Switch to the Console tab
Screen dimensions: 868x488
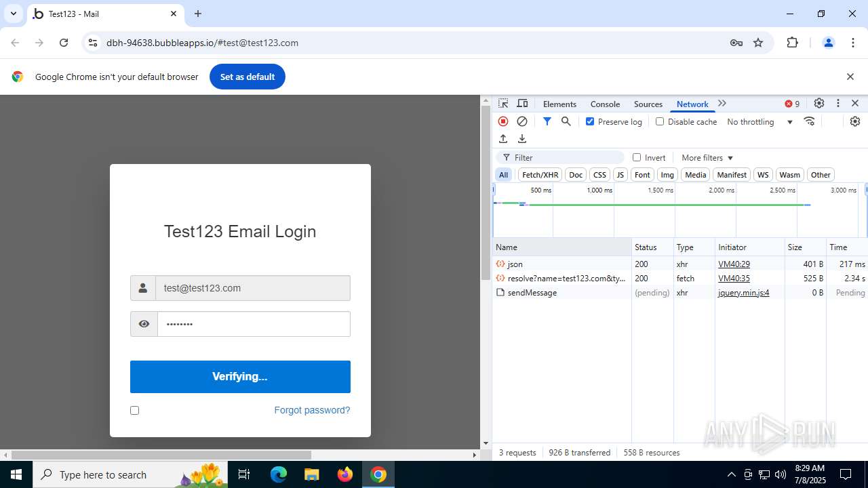605,104
